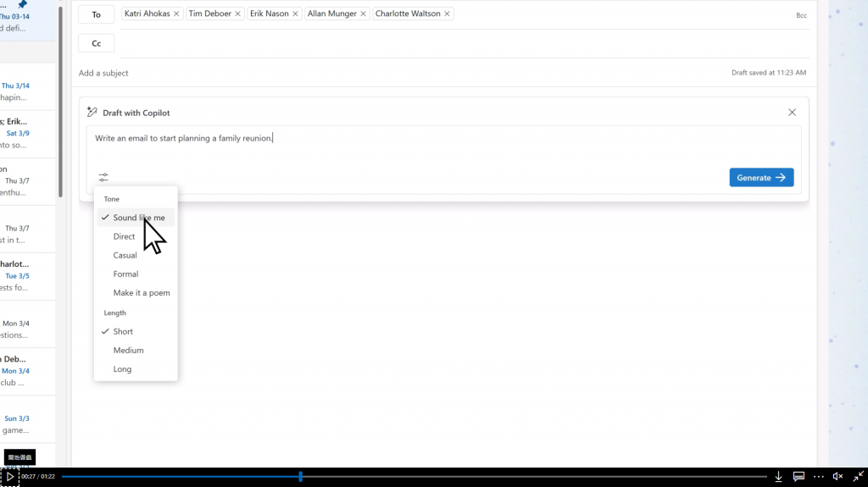Toggle the generation options sliders icon
Screen dimensions: 868x487
(x=103, y=177)
